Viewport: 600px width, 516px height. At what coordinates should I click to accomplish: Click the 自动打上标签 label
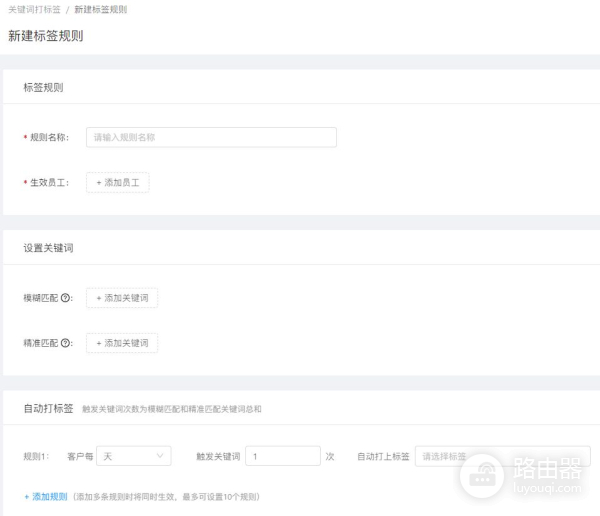click(x=383, y=456)
